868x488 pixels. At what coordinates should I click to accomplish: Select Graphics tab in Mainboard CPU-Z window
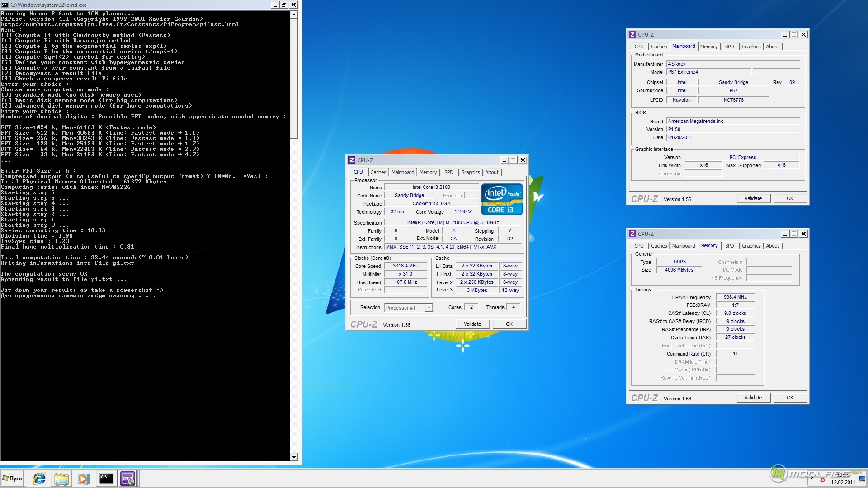pyautogui.click(x=751, y=47)
